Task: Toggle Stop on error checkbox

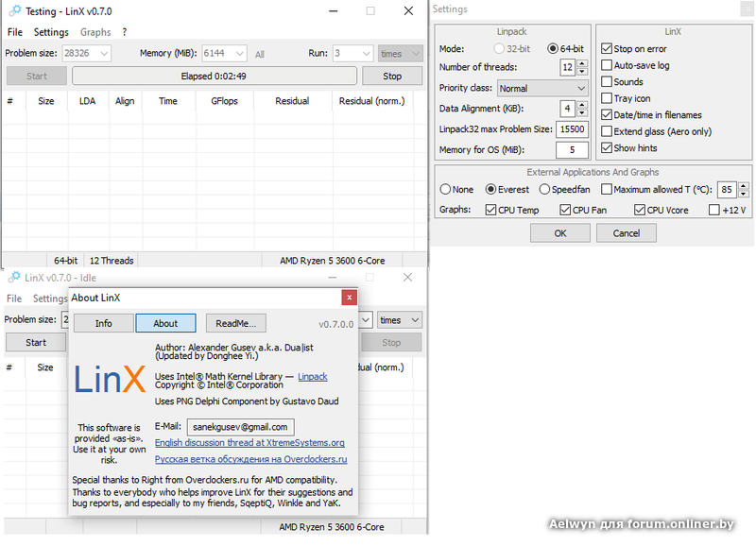Action: tap(607, 49)
